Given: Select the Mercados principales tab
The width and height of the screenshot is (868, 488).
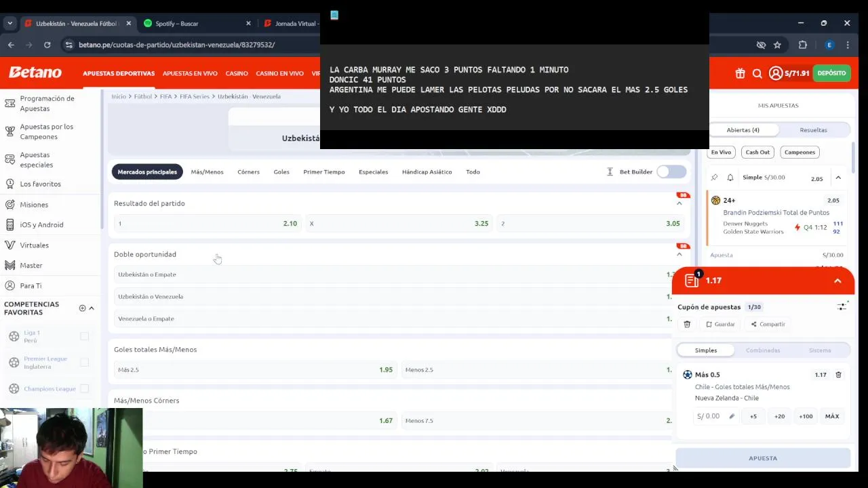Looking at the screenshot, I should click(x=147, y=171).
